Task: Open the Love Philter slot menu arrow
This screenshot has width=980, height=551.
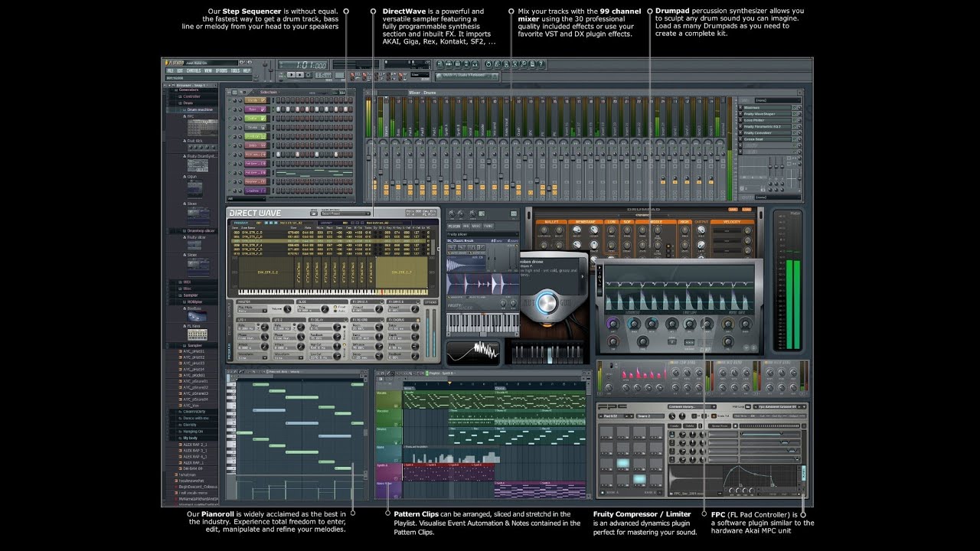Action: pyautogui.click(x=740, y=120)
